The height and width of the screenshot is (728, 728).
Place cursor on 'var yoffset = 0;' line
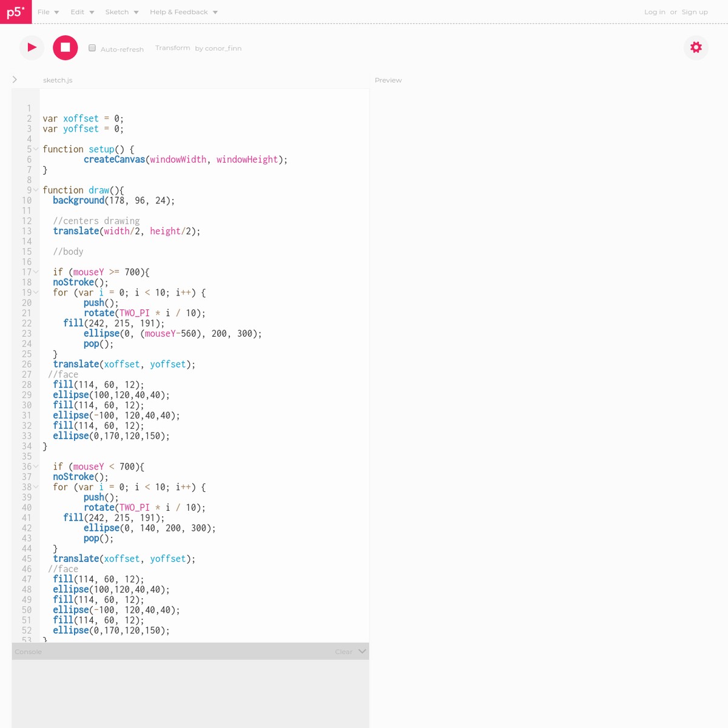83,129
